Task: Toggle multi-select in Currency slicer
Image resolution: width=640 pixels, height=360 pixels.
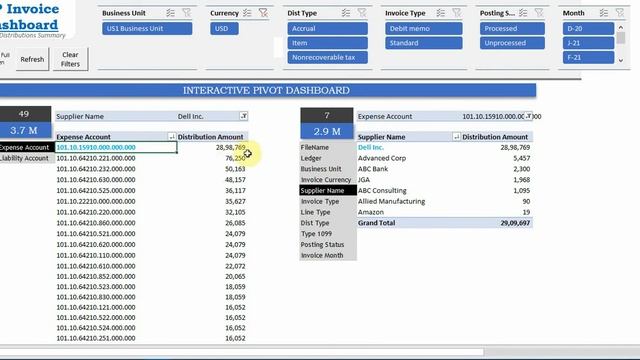Action: (247, 13)
